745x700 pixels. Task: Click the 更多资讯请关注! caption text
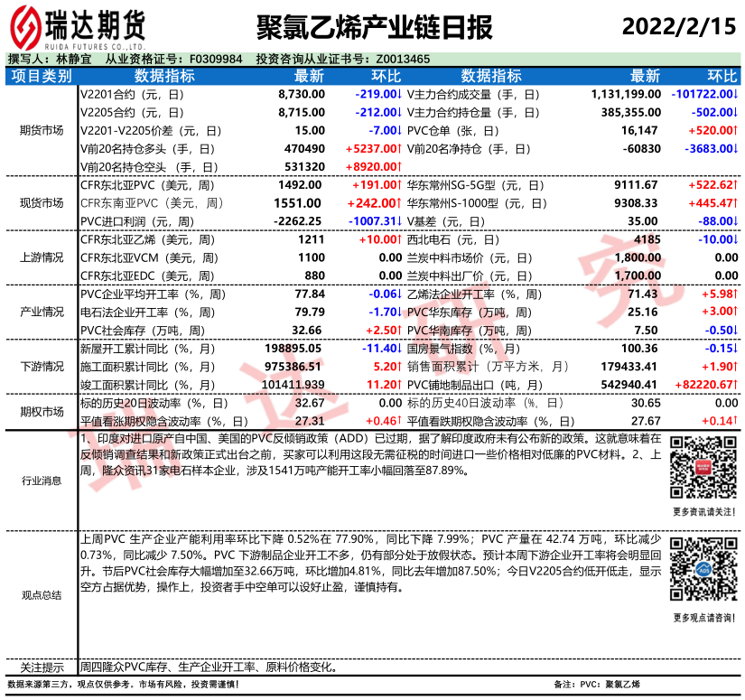click(702, 512)
